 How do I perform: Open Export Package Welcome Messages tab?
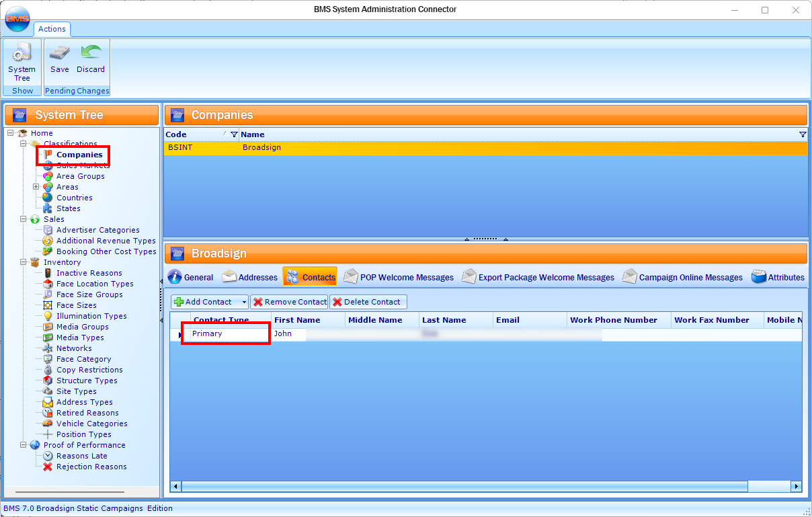point(538,277)
